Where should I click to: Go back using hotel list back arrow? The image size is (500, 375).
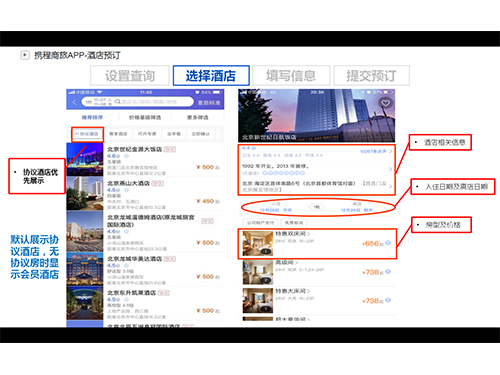click(x=74, y=102)
